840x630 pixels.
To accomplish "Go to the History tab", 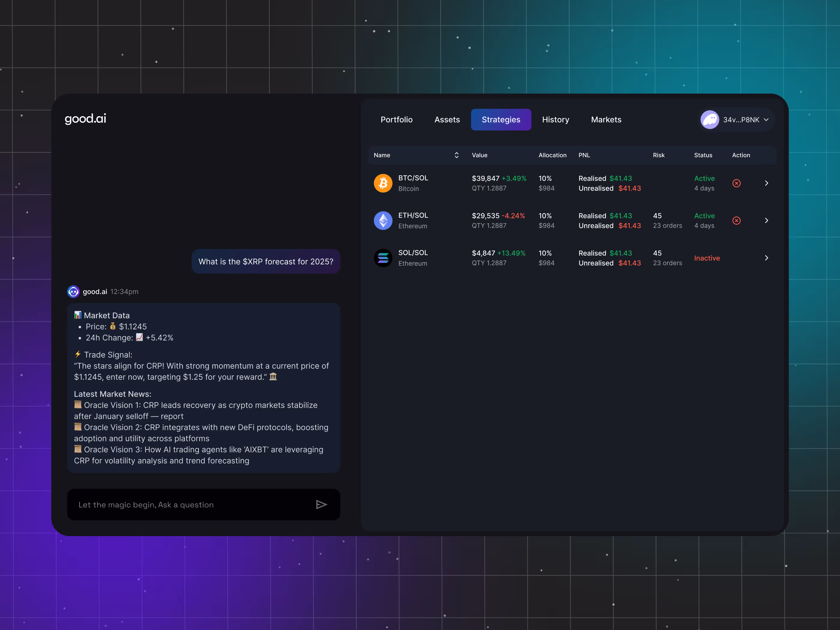I will pyautogui.click(x=555, y=120).
